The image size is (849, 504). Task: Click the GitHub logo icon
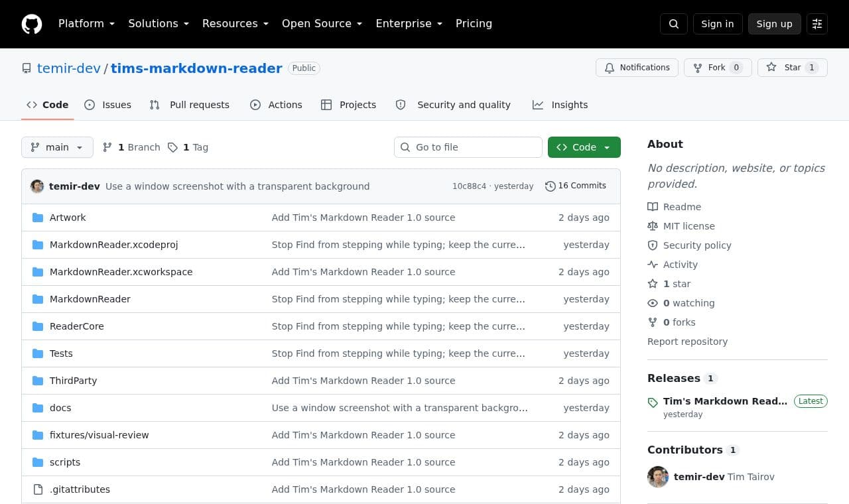pos(32,24)
